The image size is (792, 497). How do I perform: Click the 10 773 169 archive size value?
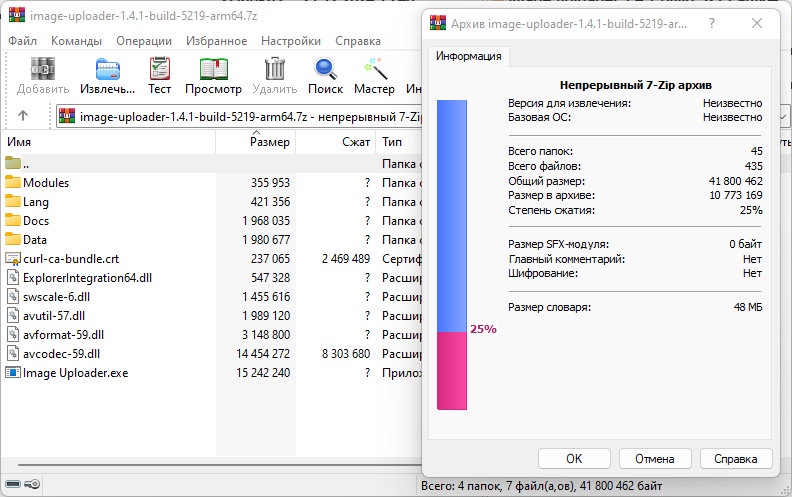click(x=736, y=195)
